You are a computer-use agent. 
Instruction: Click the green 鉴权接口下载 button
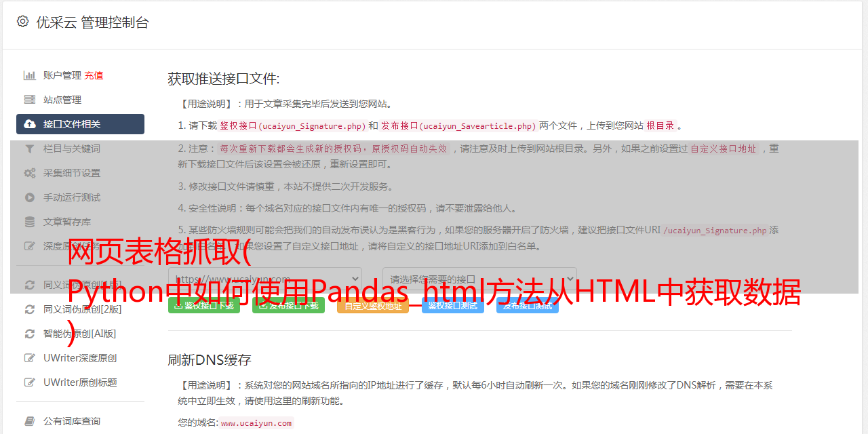[x=204, y=306]
